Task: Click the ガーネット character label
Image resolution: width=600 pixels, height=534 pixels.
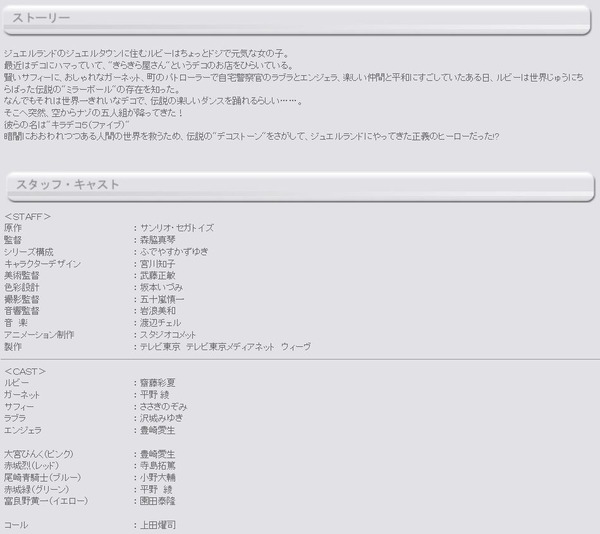Action: click(22, 394)
